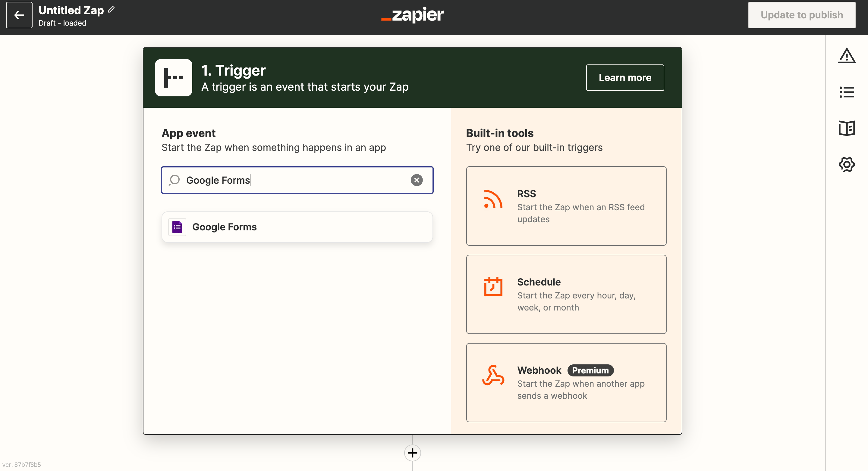868x471 pixels.
Task: Click the Premium badge on Webhook
Action: 590,370
